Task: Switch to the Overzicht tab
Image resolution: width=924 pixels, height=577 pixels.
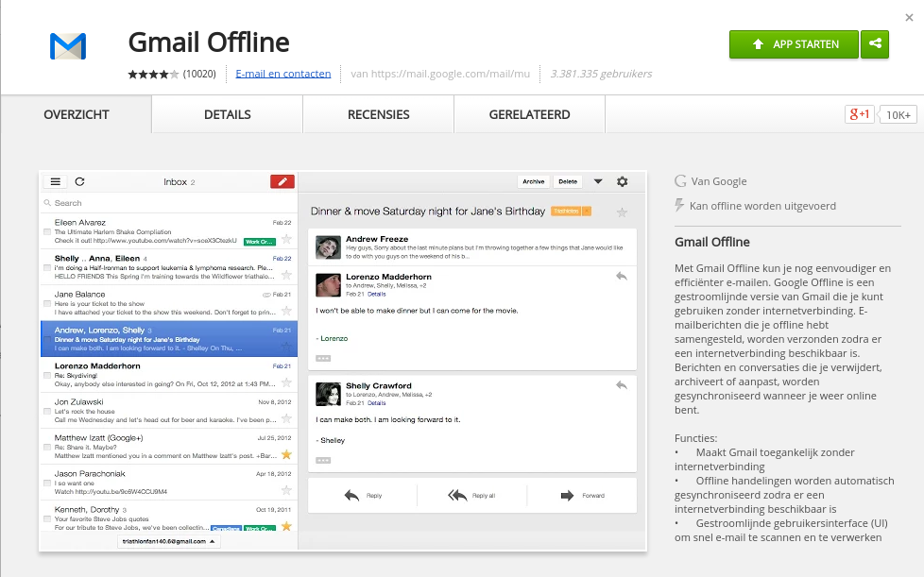Action: (76, 114)
